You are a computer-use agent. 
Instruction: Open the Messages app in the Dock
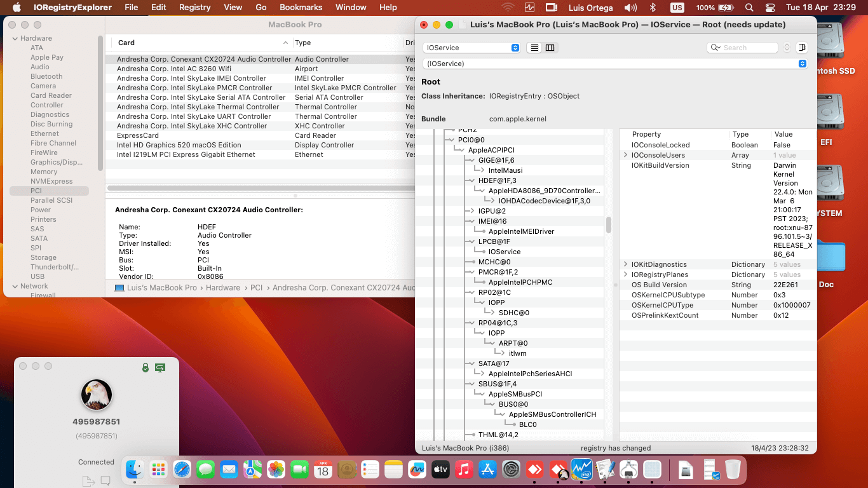(x=205, y=470)
